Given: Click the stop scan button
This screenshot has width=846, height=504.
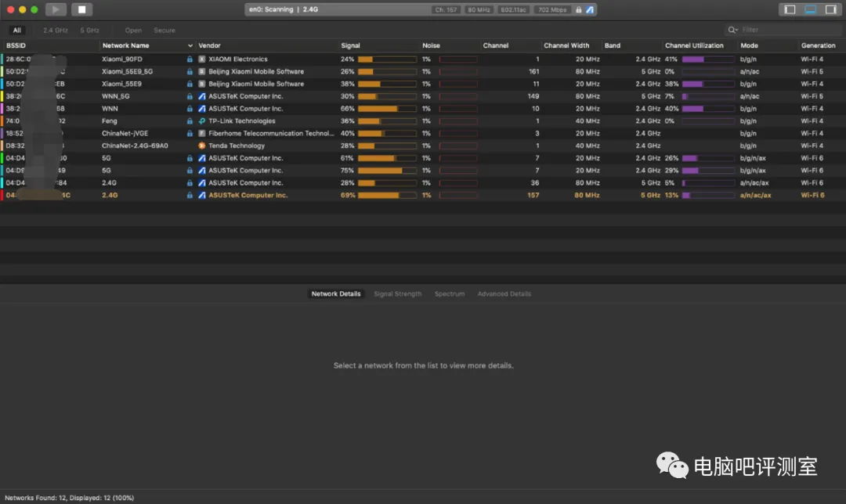Looking at the screenshot, I should [x=82, y=9].
